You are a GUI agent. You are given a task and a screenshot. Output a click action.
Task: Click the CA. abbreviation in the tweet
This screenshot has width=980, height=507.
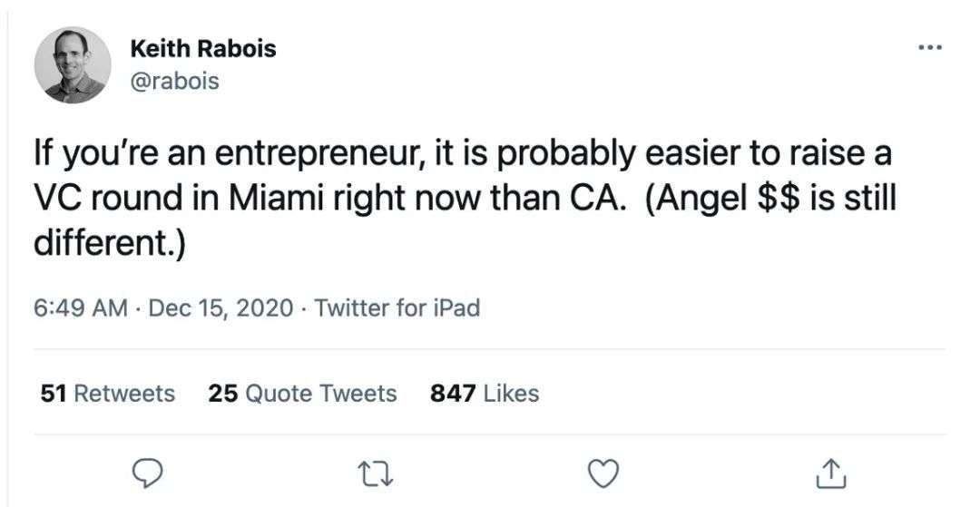pyautogui.click(x=596, y=200)
